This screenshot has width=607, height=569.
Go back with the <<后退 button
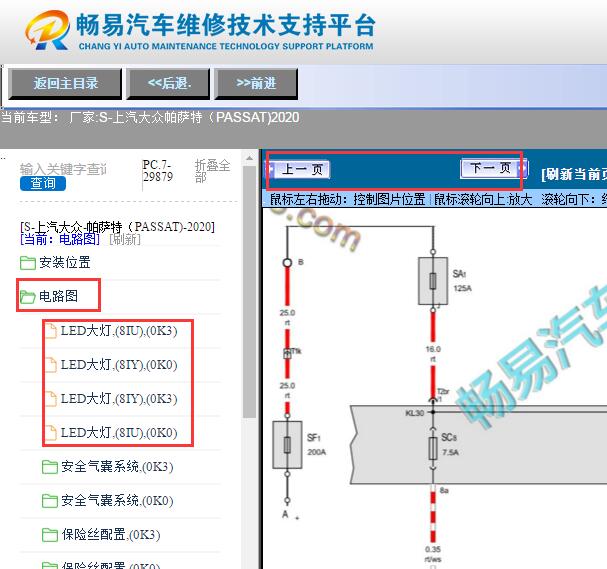coord(168,84)
